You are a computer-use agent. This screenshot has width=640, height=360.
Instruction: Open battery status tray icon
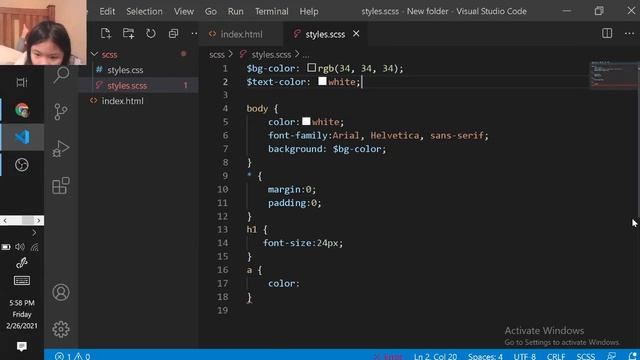pos(6,247)
